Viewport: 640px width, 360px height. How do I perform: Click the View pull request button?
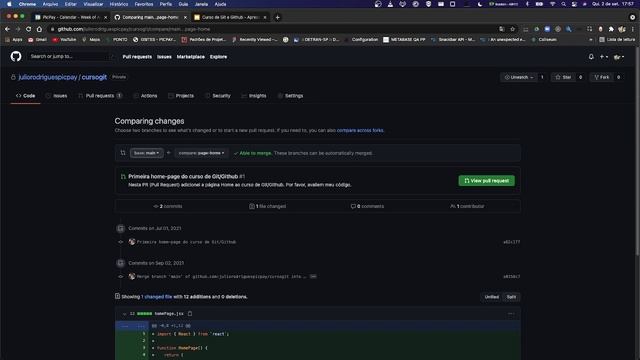tap(487, 180)
